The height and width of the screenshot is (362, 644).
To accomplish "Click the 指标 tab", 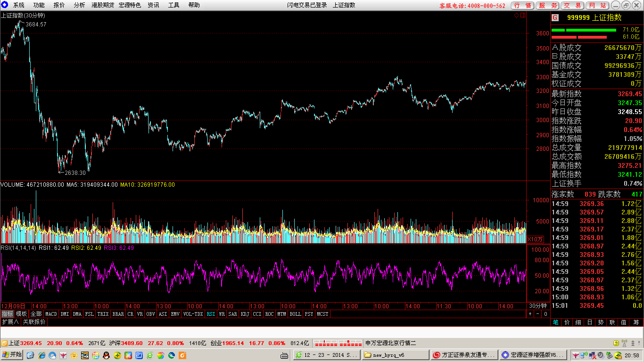I will (7, 314).
